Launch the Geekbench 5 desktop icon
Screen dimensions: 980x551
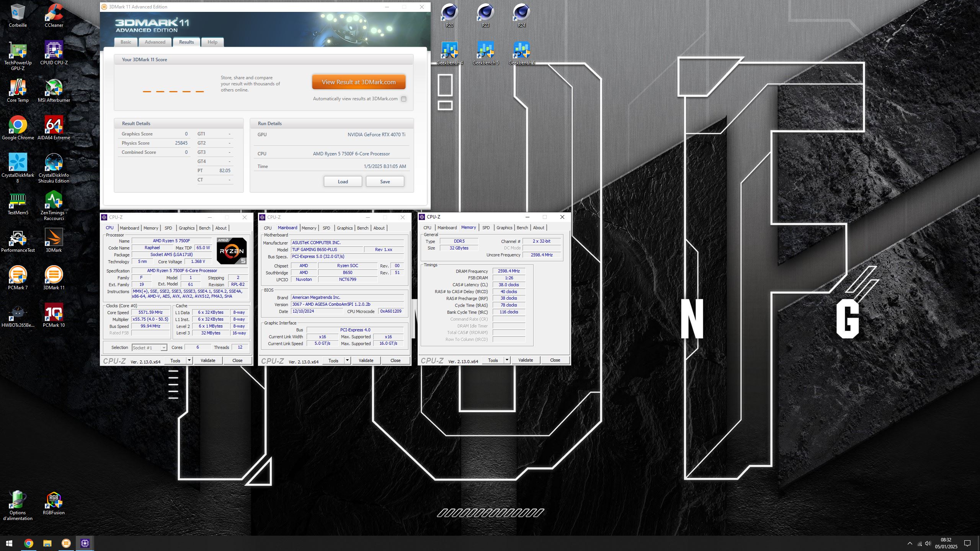click(x=485, y=54)
